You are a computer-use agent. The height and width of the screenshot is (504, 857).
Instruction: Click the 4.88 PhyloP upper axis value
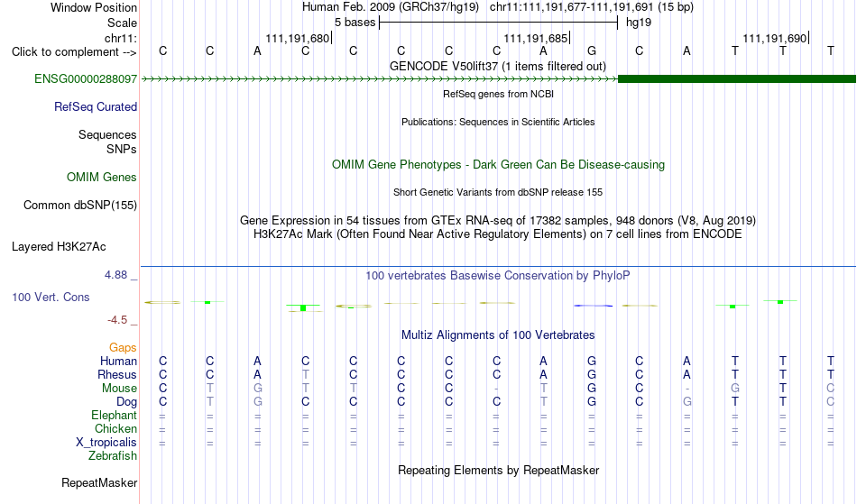pos(115,275)
